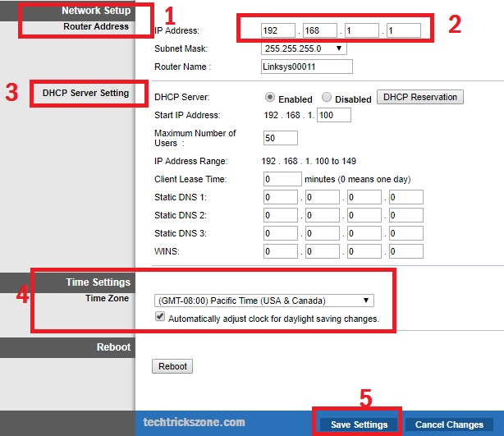Click first octet of Static DNS 3
The image size is (504, 436).
pyautogui.click(x=281, y=233)
